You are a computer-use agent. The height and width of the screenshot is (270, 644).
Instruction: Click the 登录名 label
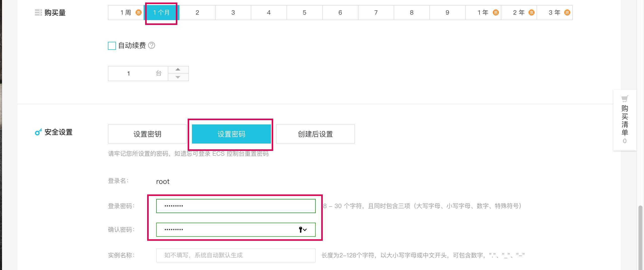pos(118,181)
